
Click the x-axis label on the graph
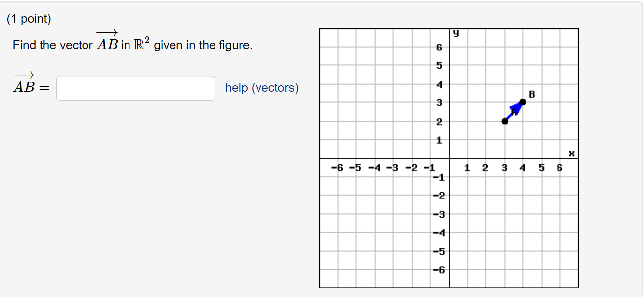click(572, 153)
